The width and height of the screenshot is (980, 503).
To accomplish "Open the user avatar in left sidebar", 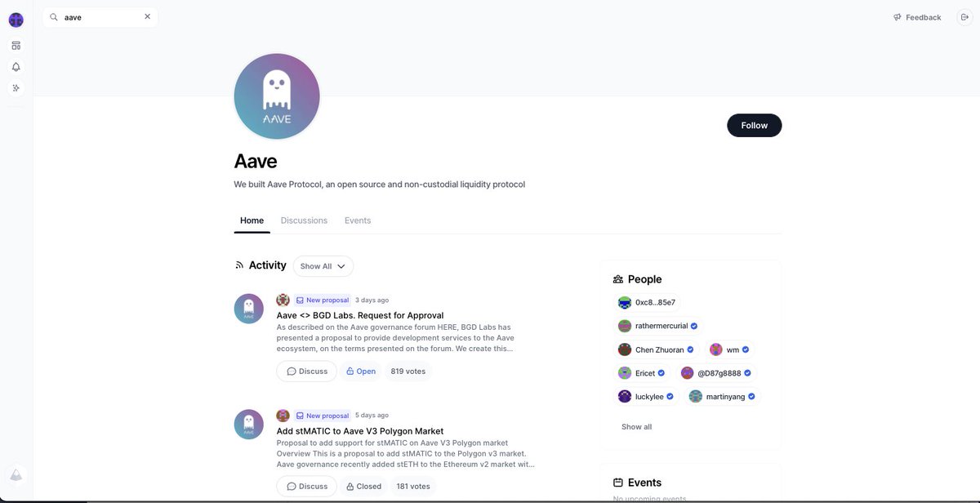I will pos(16,20).
